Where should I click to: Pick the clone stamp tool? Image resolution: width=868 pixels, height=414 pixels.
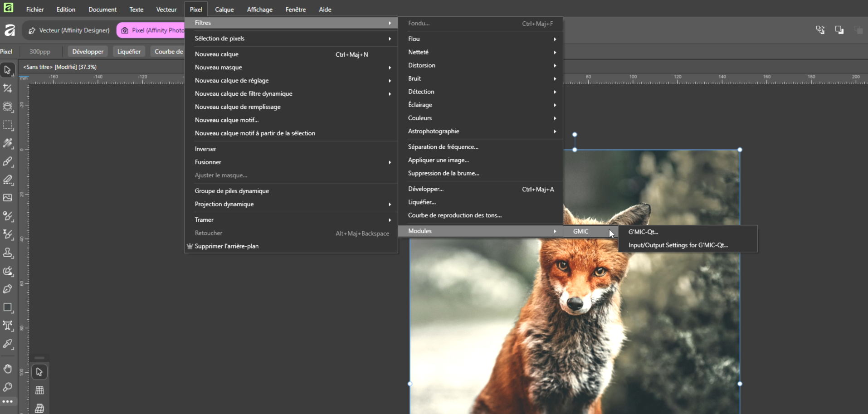pos(8,253)
